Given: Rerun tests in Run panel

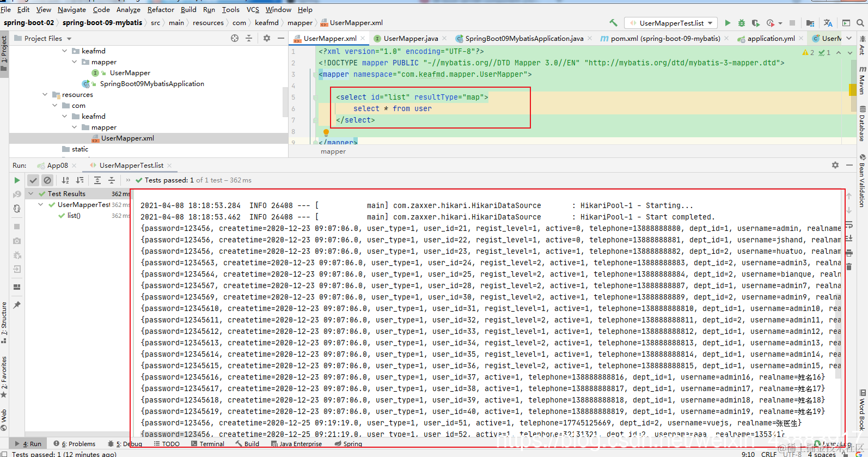Looking at the screenshot, I should 17,180.
